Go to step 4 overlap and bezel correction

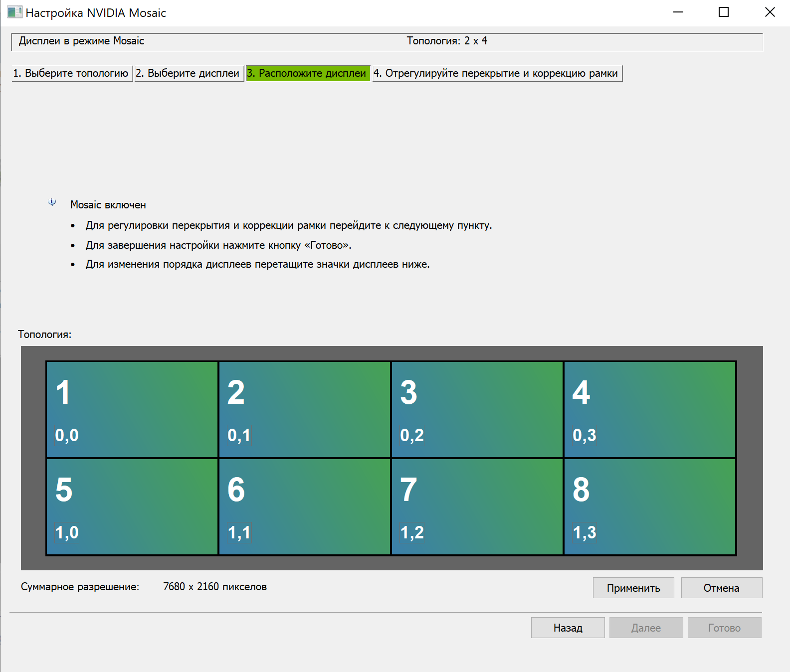(497, 73)
